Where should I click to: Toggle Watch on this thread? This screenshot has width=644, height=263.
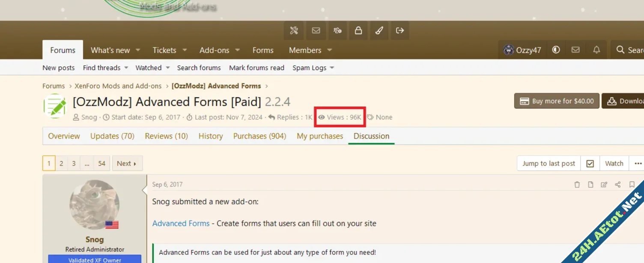pos(614,163)
